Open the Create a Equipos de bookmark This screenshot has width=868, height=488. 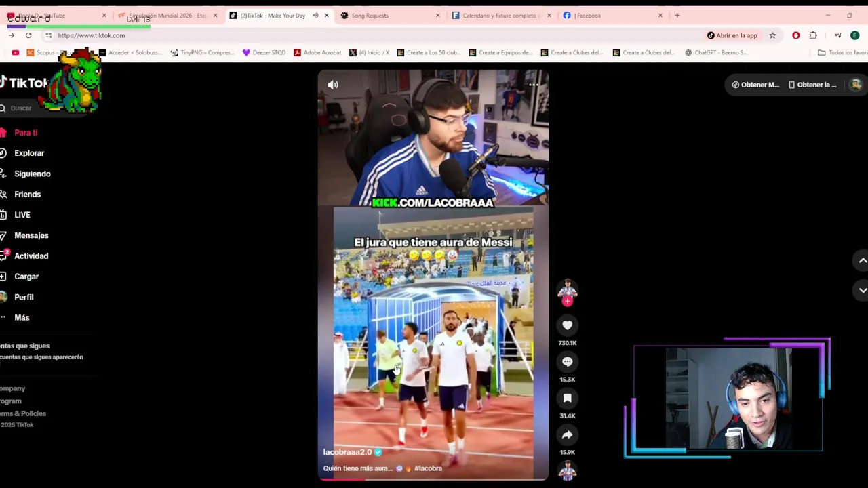click(500, 52)
